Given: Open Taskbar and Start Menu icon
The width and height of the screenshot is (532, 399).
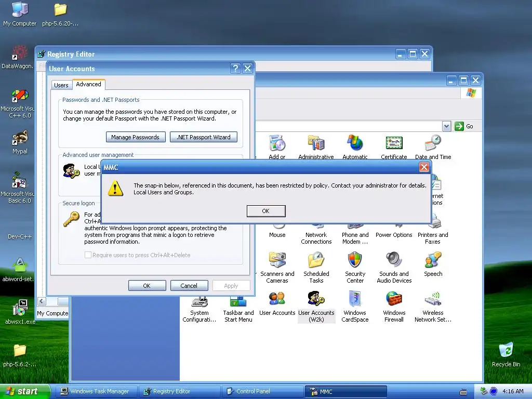Looking at the screenshot, I should 238,301.
